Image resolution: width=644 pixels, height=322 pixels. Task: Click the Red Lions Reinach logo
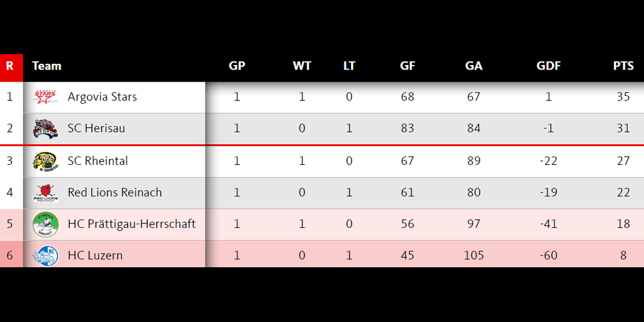pyautogui.click(x=46, y=192)
